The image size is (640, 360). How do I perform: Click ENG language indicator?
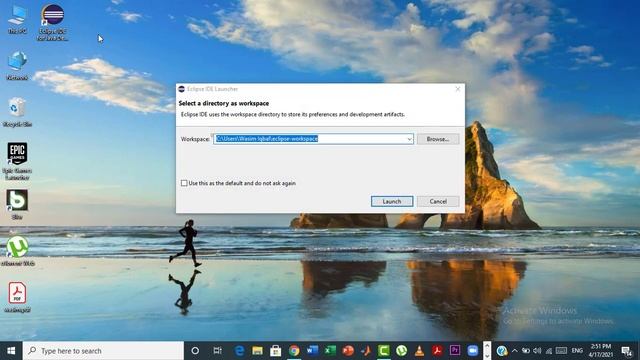tap(577, 351)
